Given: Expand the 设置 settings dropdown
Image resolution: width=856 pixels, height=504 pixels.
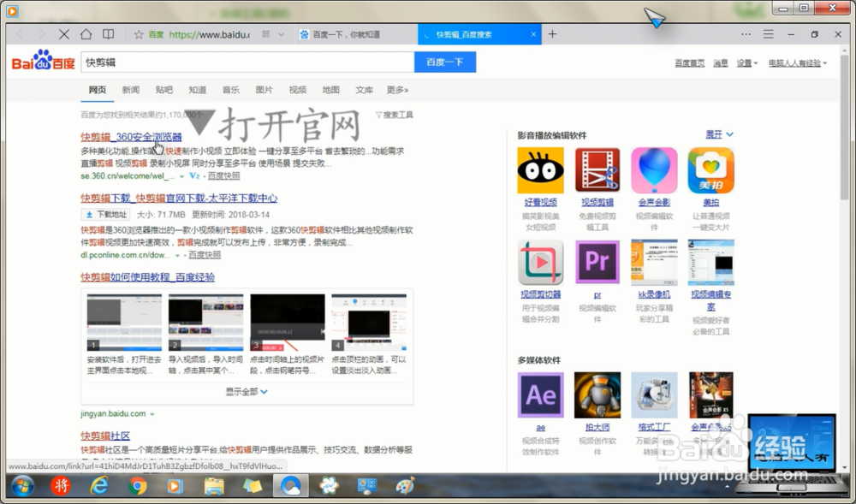Looking at the screenshot, I should (747, 63).
